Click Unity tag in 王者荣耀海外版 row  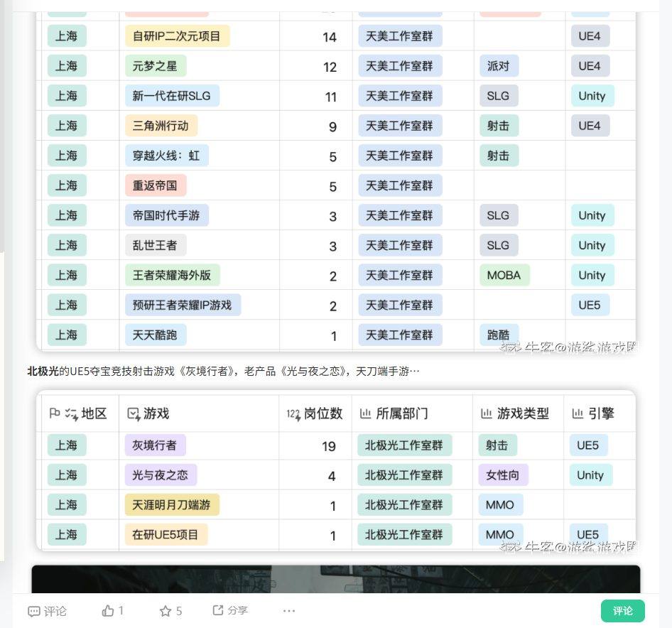[592, 275]
